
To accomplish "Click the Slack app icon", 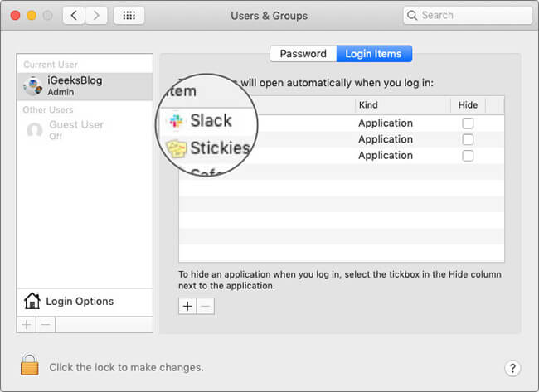I will tap(176, 121).
